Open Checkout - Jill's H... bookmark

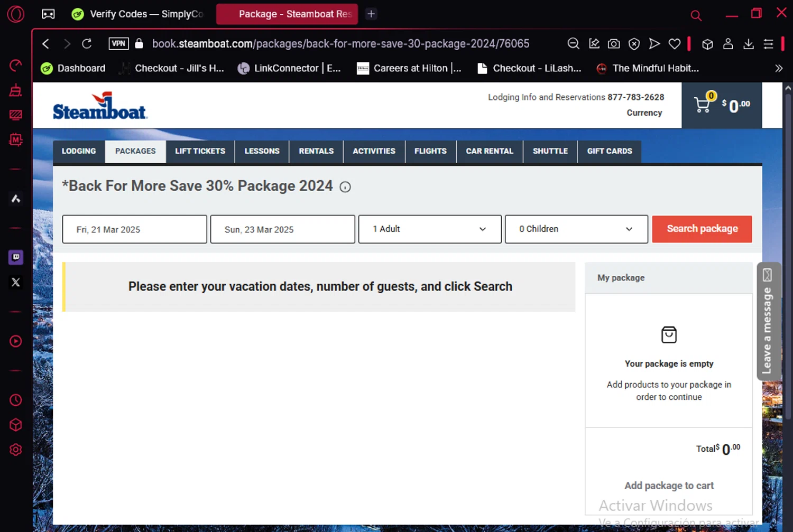coord(171,68)
